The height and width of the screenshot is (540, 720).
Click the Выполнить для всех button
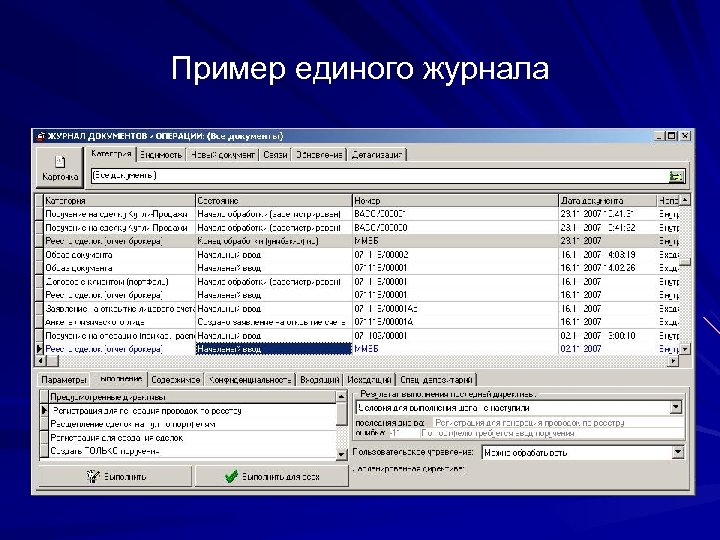tap(272, 477)
